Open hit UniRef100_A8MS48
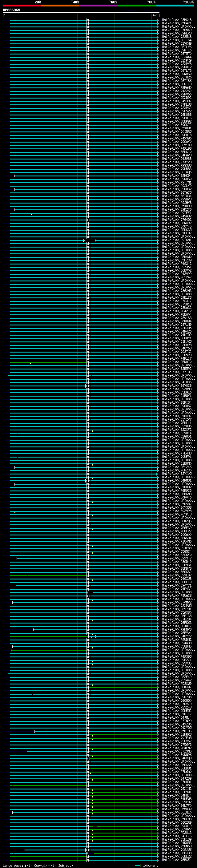 [x=177, y=20]
